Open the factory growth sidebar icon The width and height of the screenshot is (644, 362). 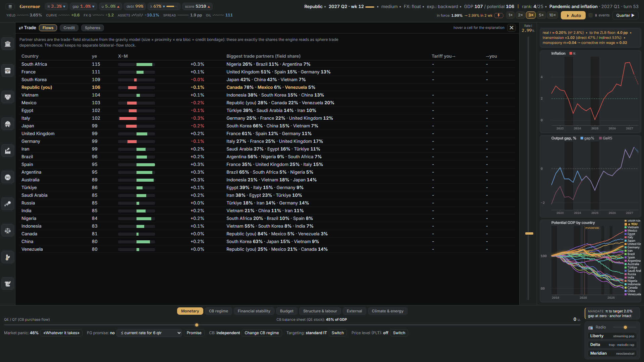[8, 150]
